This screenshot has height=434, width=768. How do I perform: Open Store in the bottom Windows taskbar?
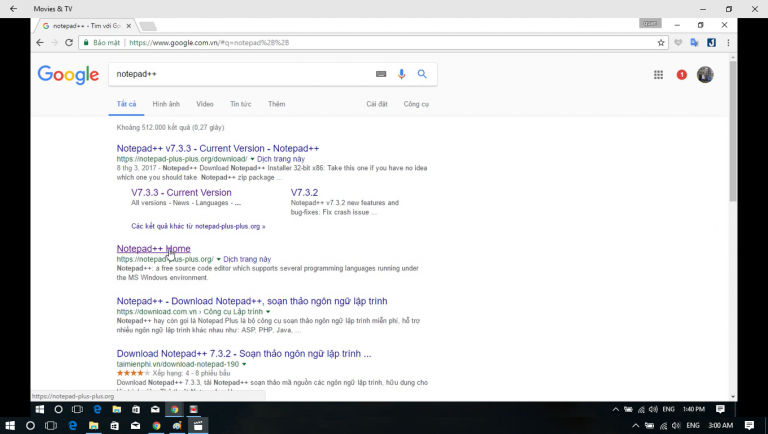click(114, 426)
